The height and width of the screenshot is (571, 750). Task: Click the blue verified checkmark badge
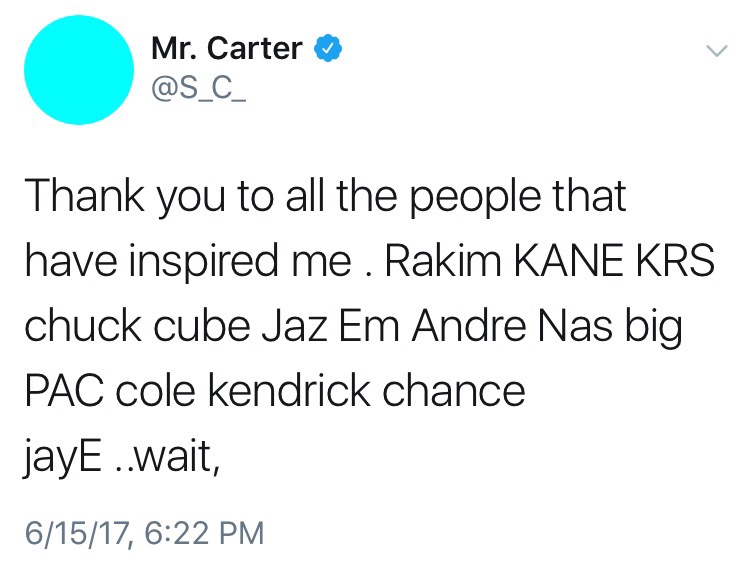328,48
